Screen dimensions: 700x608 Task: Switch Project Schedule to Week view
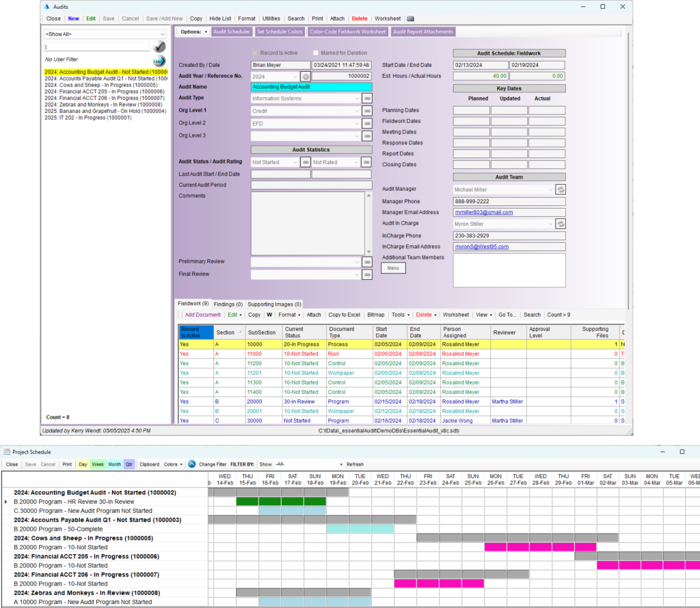coord(98,464)
